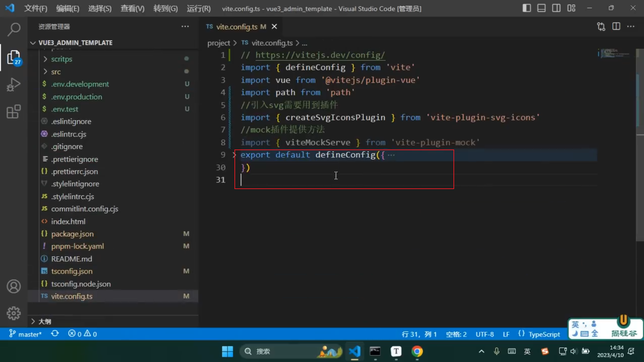Close the vite.config.ts tab
The width and height of the screenshot is (644, 362).
click(x=274, y=26)
